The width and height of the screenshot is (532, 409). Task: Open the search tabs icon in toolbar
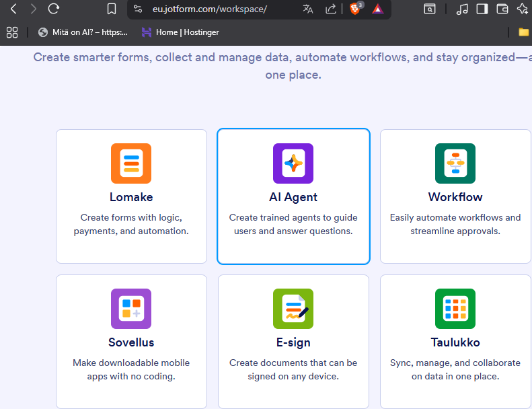pos(430,9)
